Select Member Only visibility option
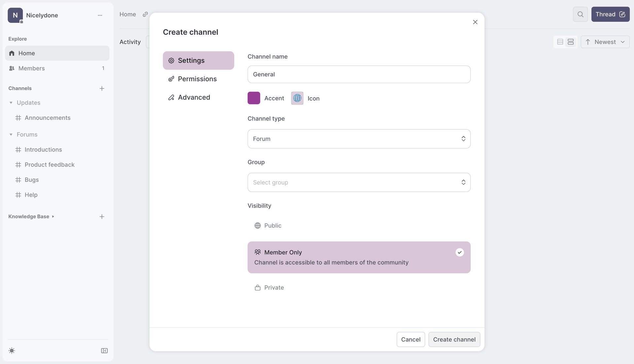This screenshot has height=364, width=634. click(x=359, y=257)
